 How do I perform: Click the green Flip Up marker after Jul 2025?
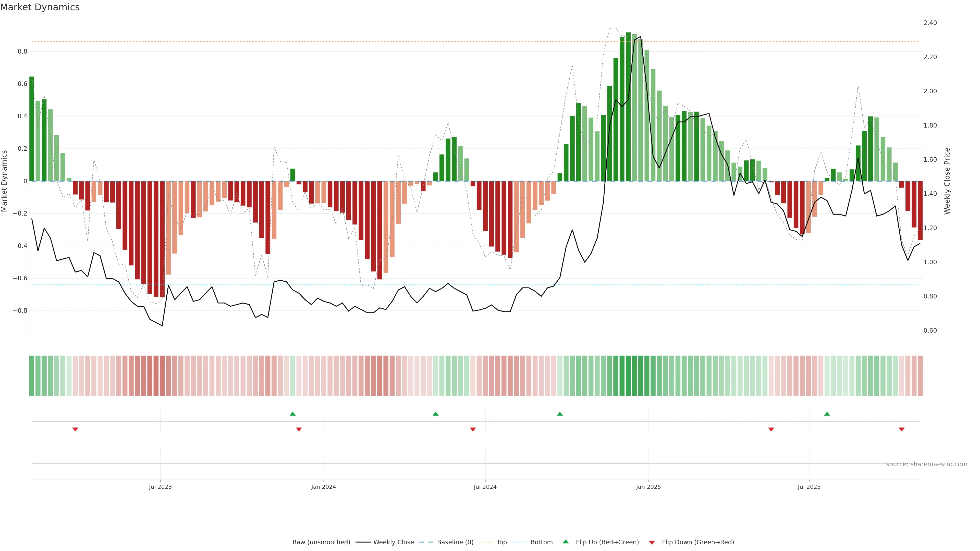(827, 414)
